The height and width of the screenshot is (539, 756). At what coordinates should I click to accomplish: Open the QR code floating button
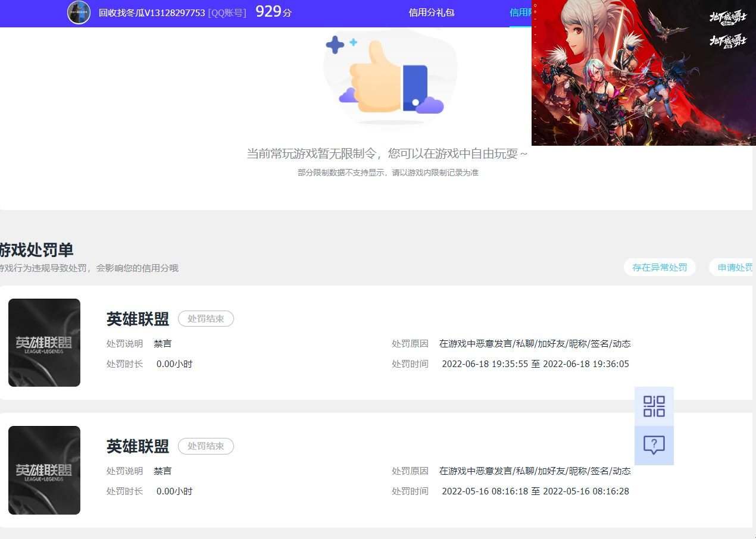(x=654, y=406)
